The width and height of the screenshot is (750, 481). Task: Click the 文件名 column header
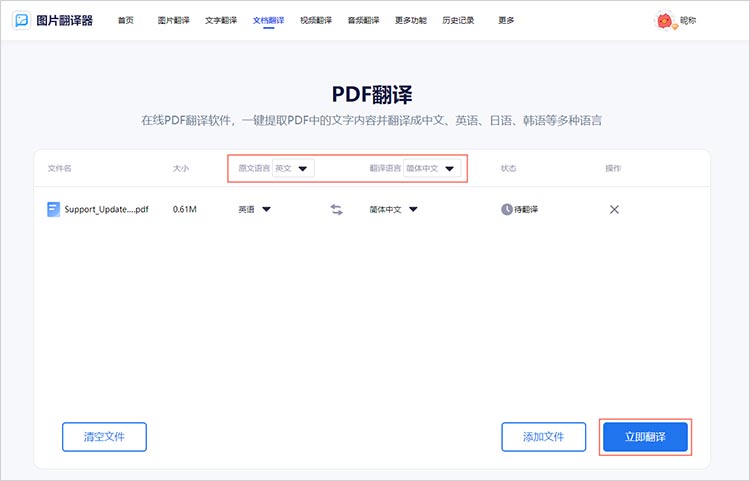coord(60,168)
